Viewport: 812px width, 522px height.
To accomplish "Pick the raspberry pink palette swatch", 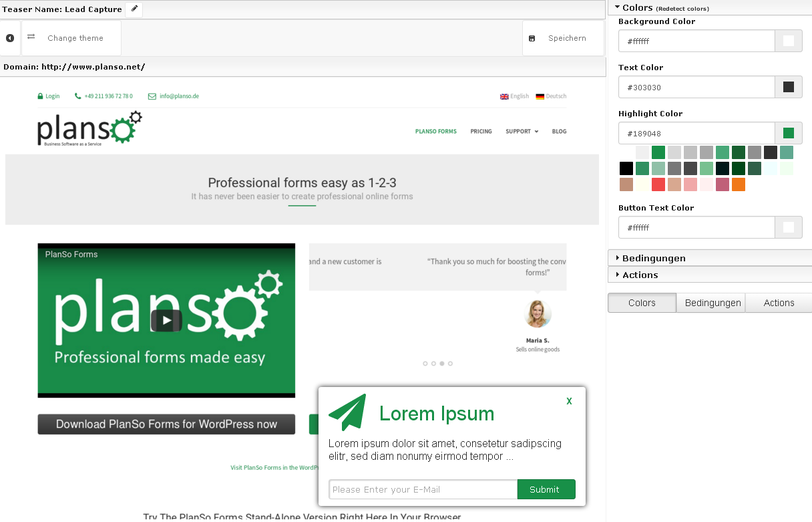I will [x=723, y=184].
